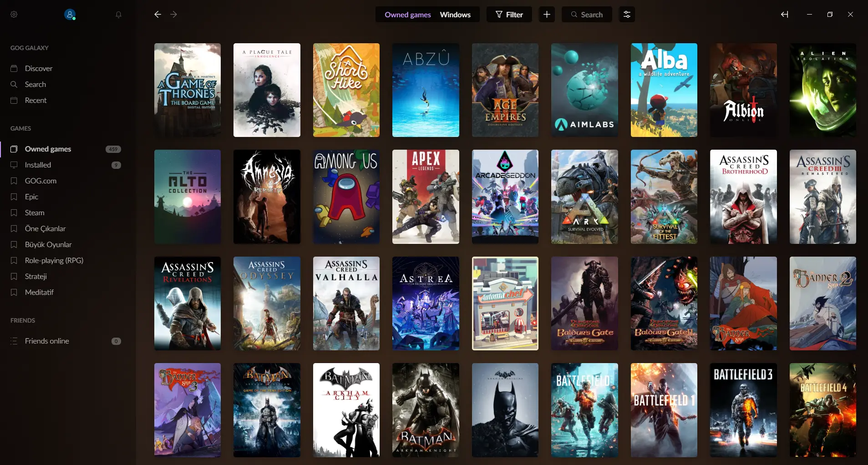
Task: Open Assassin's Creed Revelations cover
Action: click(x=188, y=303)
